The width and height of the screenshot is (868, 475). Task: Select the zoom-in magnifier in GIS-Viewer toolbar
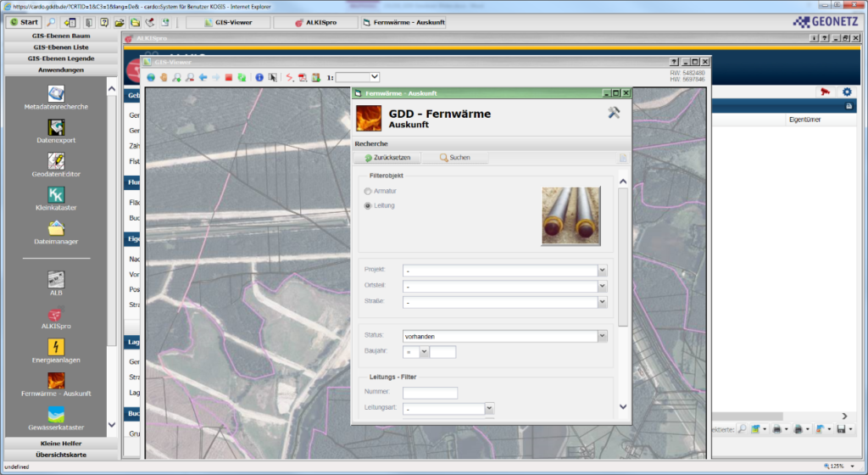pyautogui.click(x=176, y=77)
